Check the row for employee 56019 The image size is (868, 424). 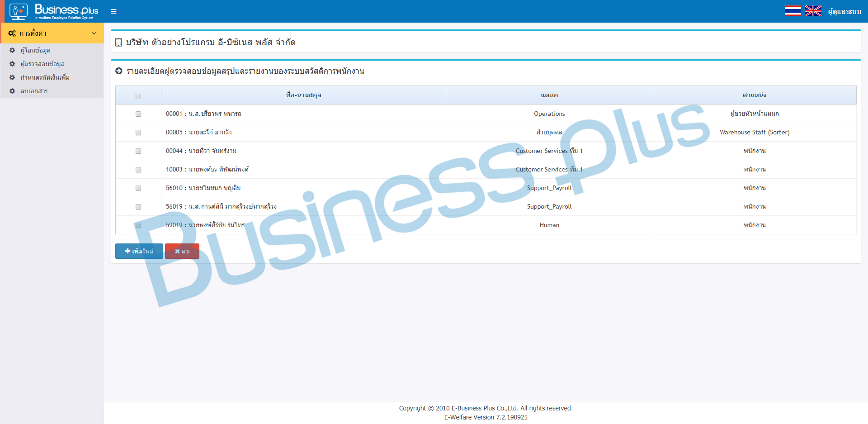pyautogui.click(x=138, y=207)
